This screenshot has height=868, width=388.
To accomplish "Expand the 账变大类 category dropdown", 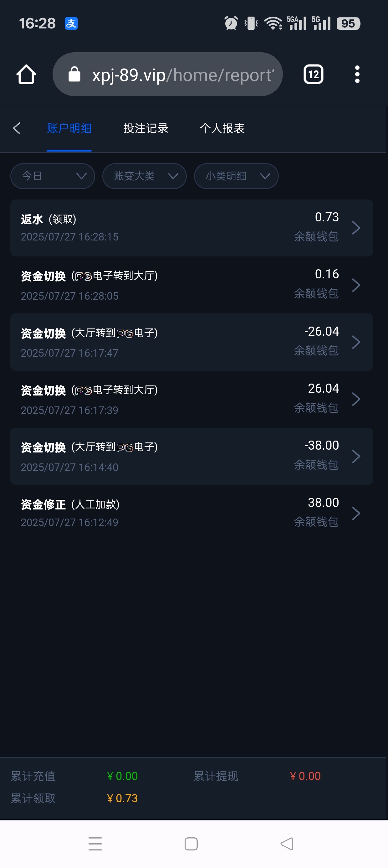I will (x=144, y=176).
